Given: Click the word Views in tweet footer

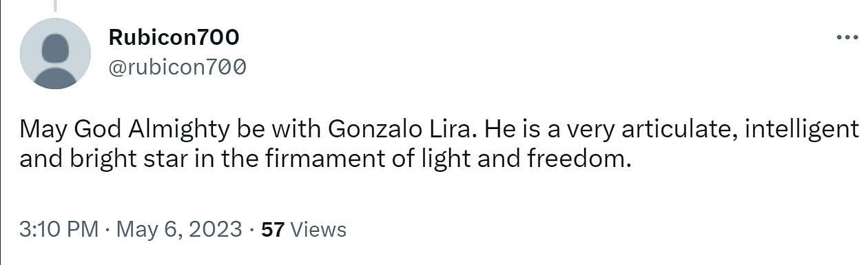Looking at the screenshot, I should tap(318, 229).
